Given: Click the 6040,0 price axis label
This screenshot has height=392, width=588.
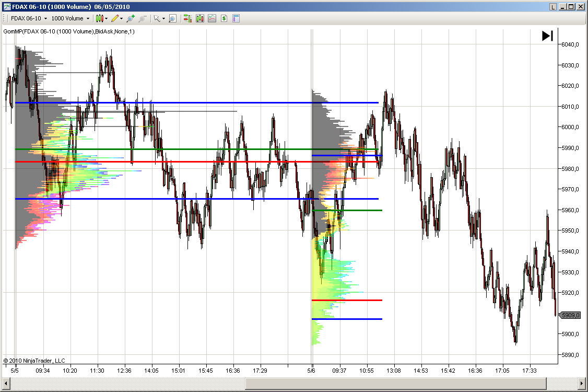Looking at the screenshot, I should click(570, 44).
